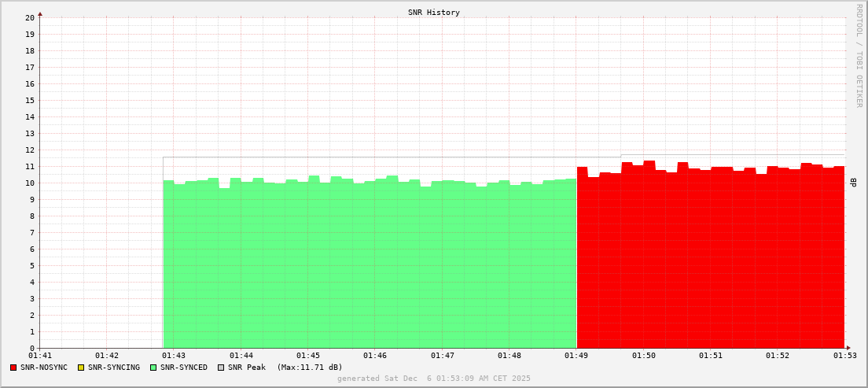Click inside the red NOSYNC data area
The height and width of the screenshot is (388, 868).
point(708,260)
